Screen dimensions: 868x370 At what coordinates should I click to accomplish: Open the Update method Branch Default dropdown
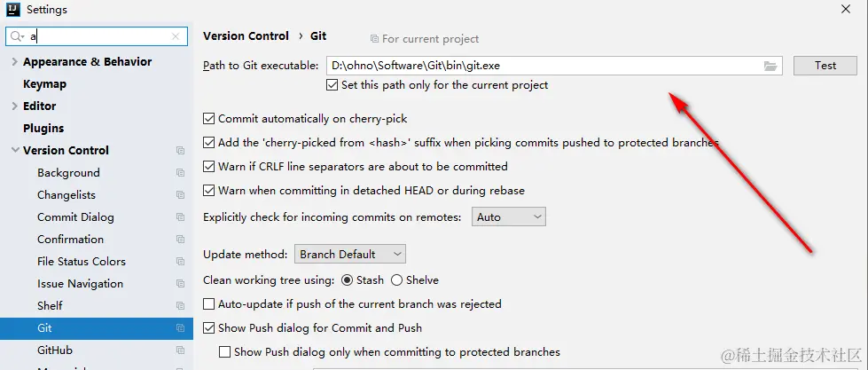349,254
